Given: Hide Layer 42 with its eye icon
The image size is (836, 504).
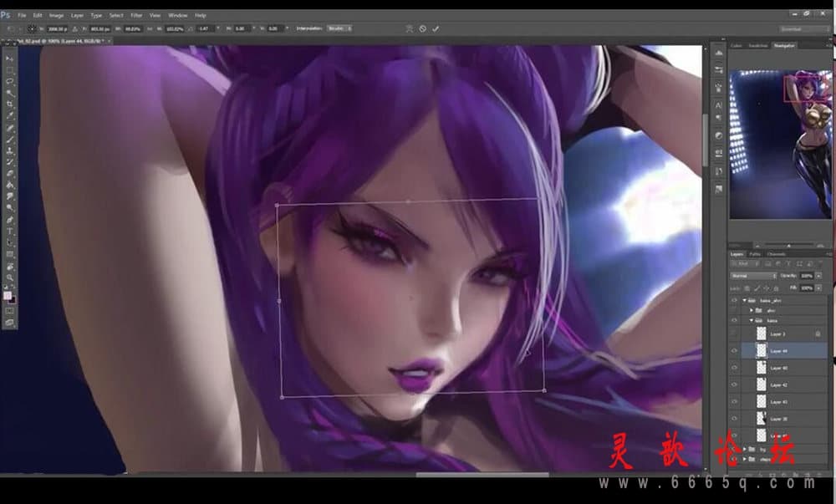Looking at the screenshot, I should 734,384.
